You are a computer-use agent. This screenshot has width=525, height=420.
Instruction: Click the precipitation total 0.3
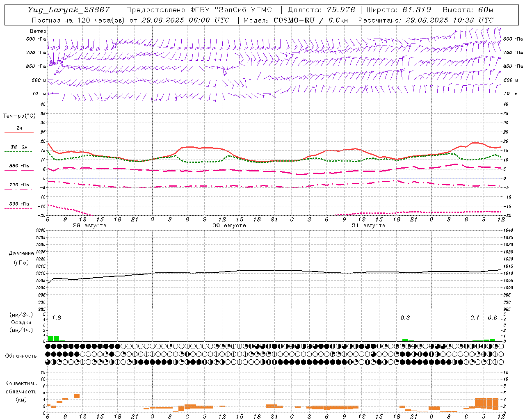(x=405, y=318)
